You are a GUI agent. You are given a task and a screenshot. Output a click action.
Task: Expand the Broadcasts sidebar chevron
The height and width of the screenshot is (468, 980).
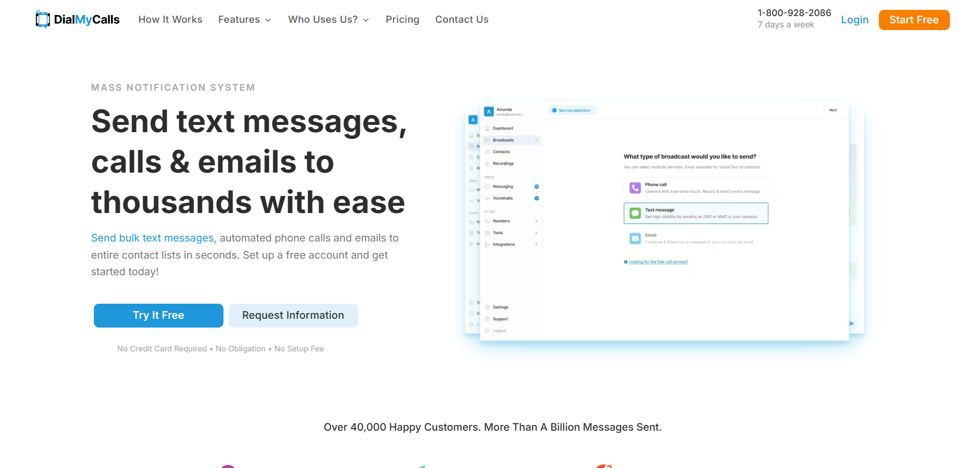tap(536, 140)
